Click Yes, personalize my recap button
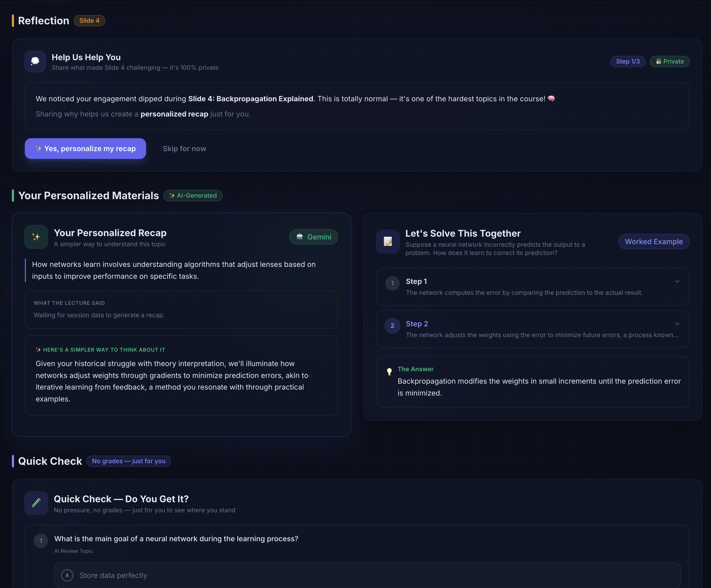The width and height of the screenshot is (711, 588). [x=85, y=149]
